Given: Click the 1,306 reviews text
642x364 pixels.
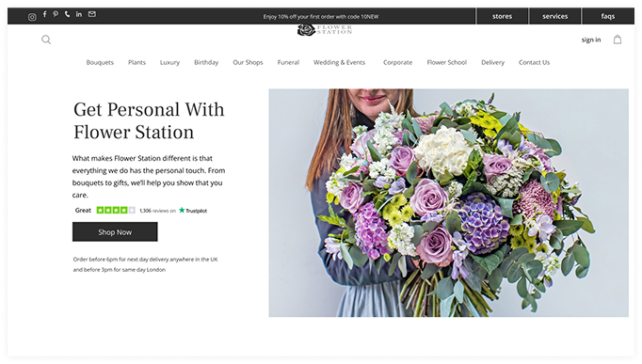Looking at the screenshot, I should [x=157, y=211].
